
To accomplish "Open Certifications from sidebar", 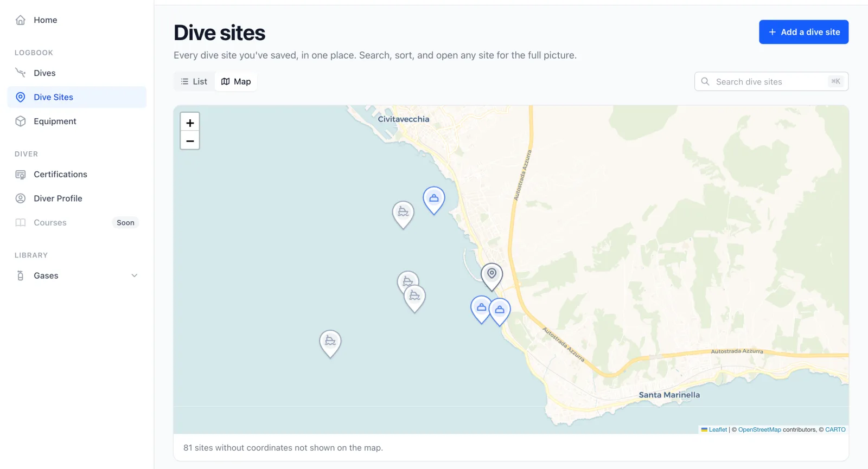I will pyautogui.click(x=77, y=175).
